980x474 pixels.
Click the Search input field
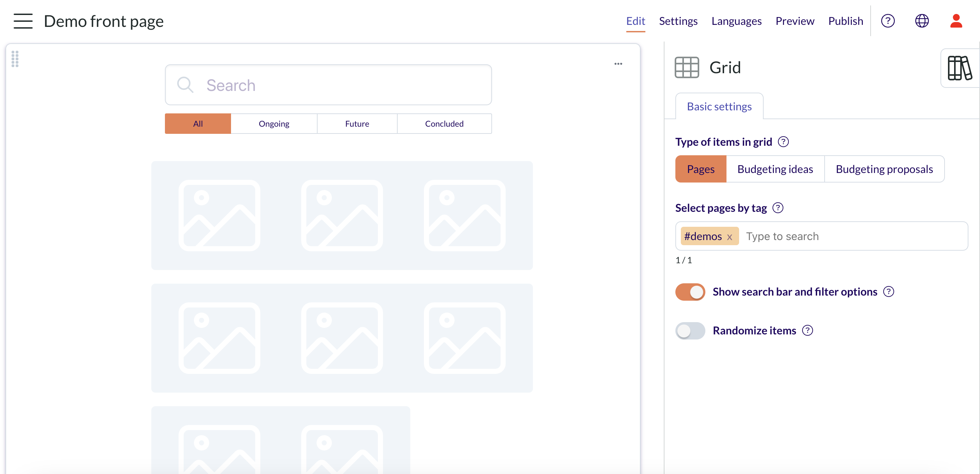pyautogui.click(x=328, y=85)
